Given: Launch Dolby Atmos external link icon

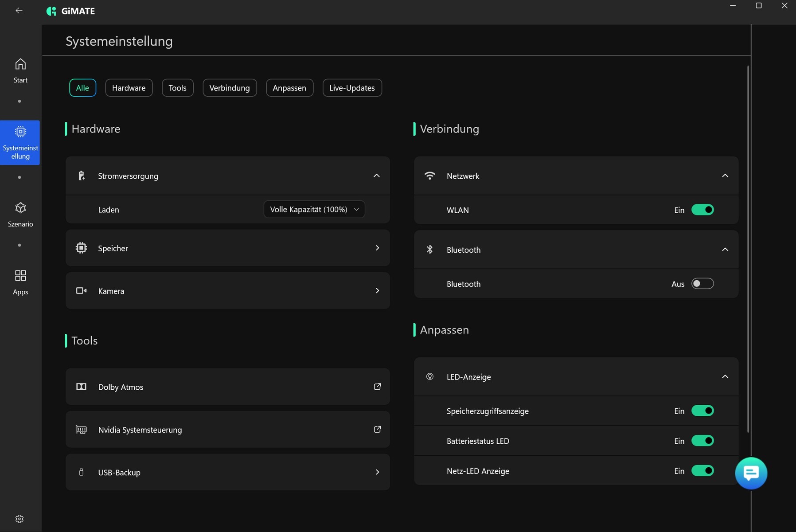Looking at the screenshot, I should [x=377, y=387].
